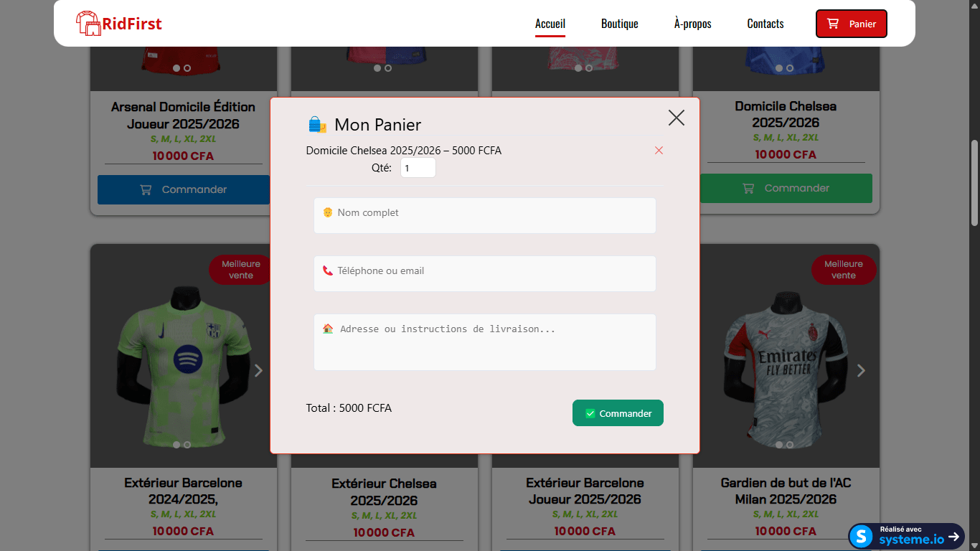The height and width of the screenshot is (551, 980).
Task: Select first carousel dot on Barcelone 2024/2025 image
Action: point(176,445)
